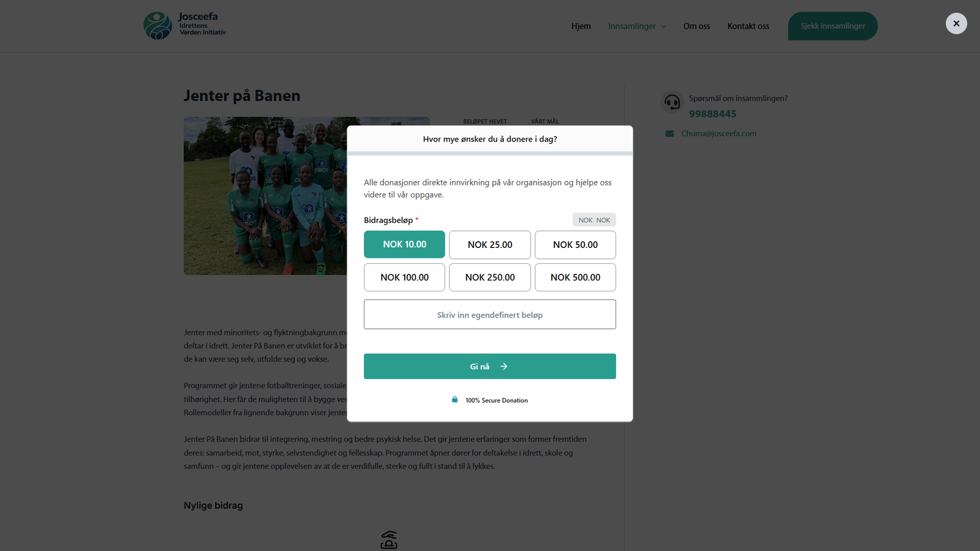Click the custom amount input field
The image size is (980, 551).
(x=489, y=315)
